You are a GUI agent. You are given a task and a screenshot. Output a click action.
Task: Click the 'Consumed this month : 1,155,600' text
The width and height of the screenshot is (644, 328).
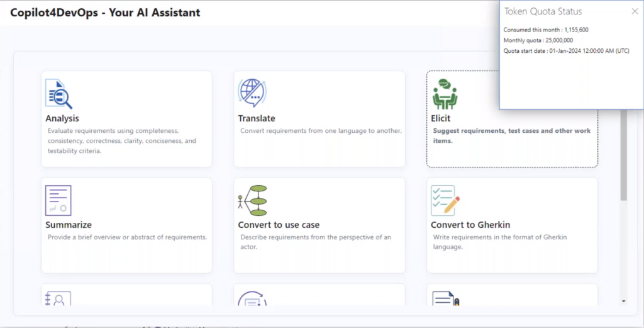pos(546,30)
